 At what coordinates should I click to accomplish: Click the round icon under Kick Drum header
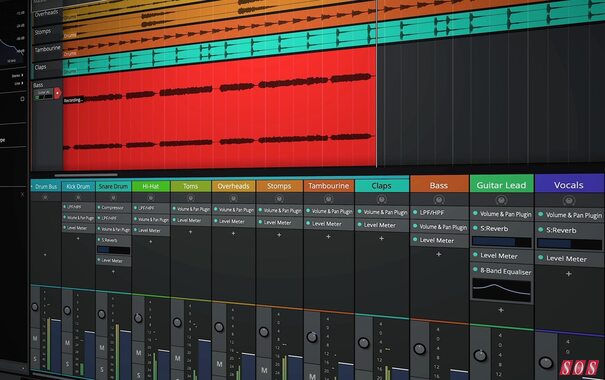click(x=78, y=198)
